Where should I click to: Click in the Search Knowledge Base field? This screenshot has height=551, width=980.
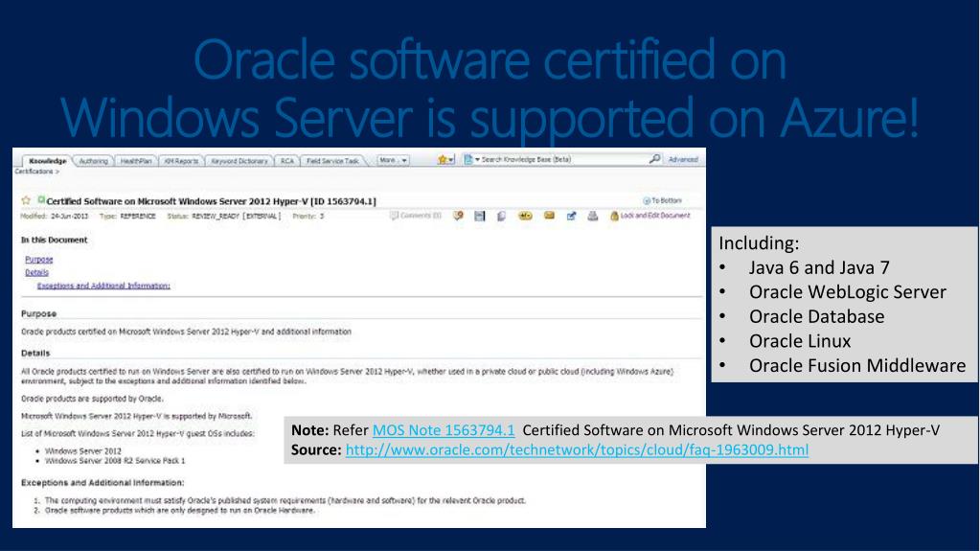point(562,159)
